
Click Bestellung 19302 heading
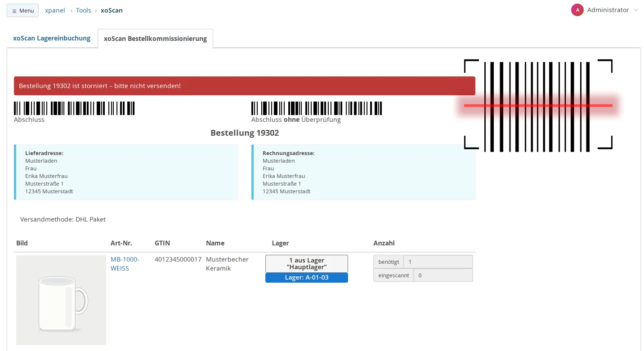point(245,133)
